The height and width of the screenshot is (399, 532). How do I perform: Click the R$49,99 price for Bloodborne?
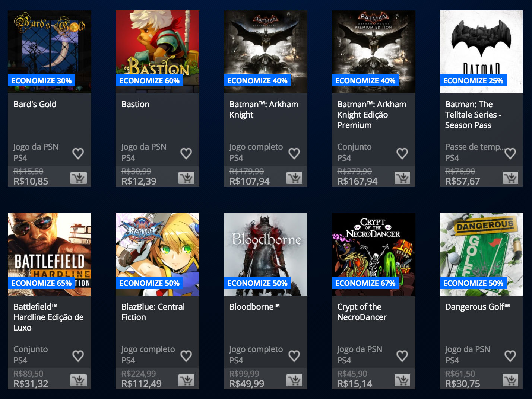(x=247, y=384)
